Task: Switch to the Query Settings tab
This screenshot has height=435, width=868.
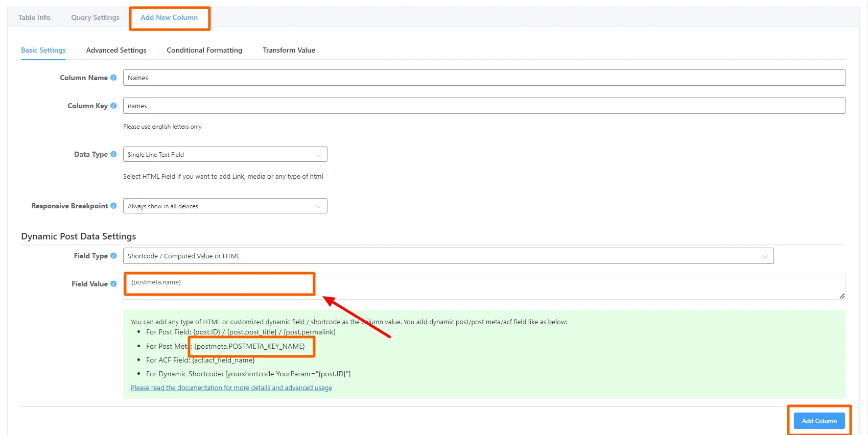Action: coord(95,17)
